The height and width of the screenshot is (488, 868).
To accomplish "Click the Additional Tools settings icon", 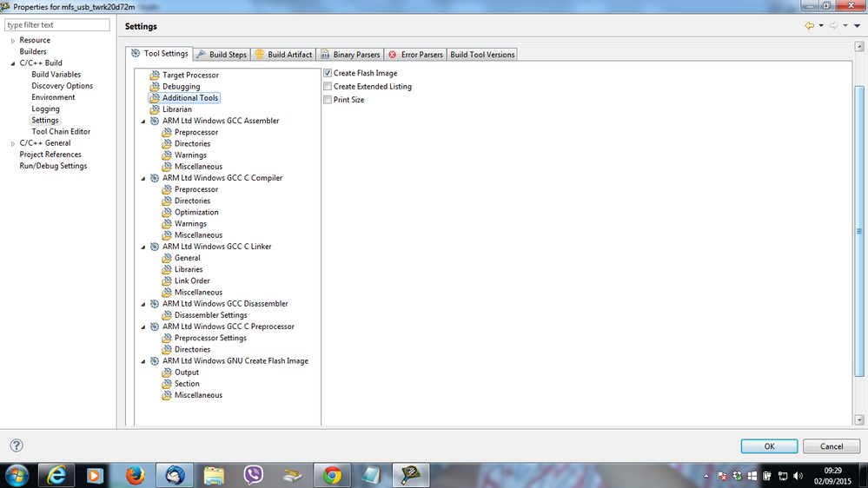I will tap(155, 98).
